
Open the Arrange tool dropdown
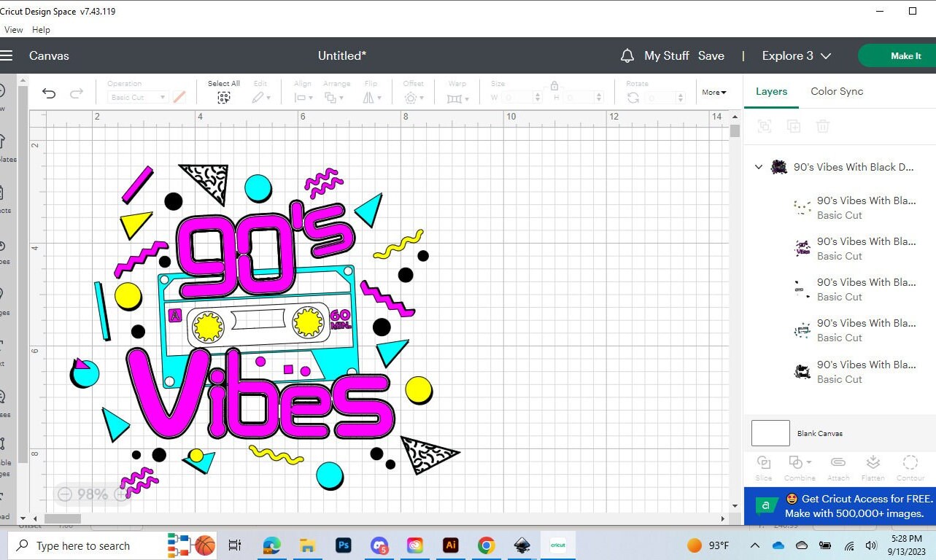[333, 98]
